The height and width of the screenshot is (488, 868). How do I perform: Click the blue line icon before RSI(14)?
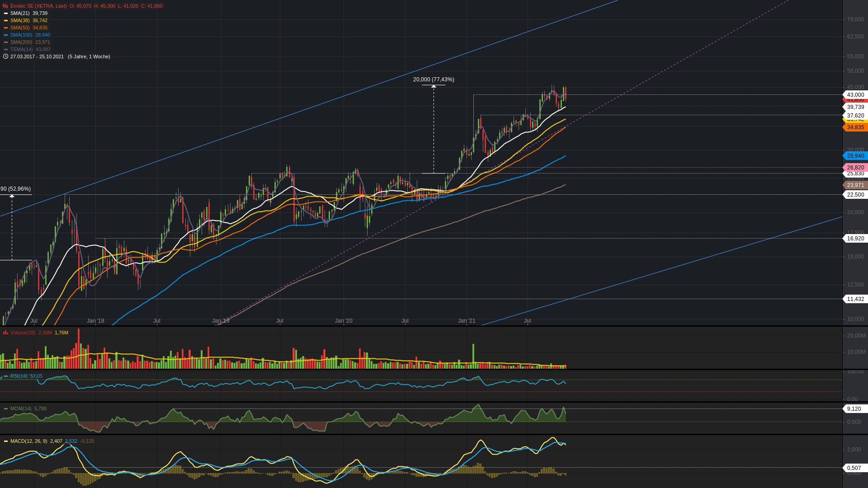coord(5,375)
